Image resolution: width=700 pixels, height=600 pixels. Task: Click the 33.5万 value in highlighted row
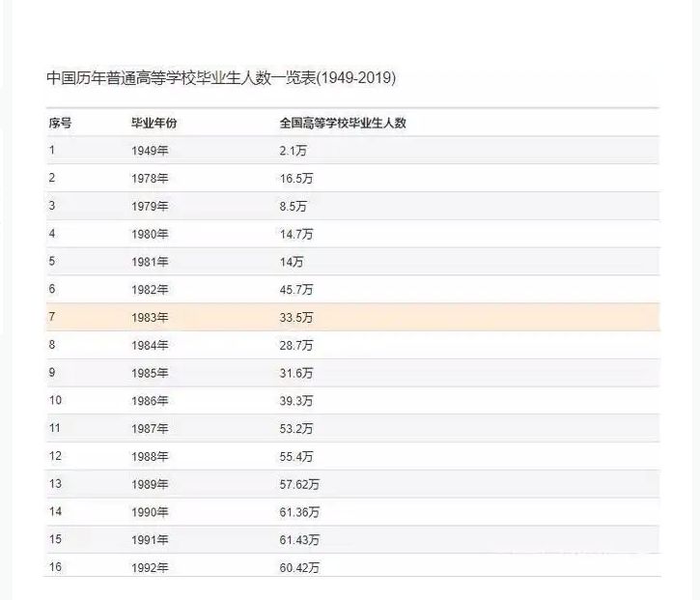296,317
